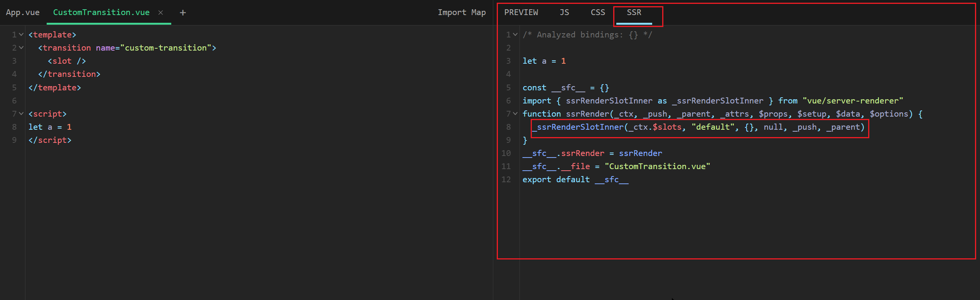This screenshot has height=300, width=980.
Task: Click line number 12 in output gutter
Action: coord(506,180)
